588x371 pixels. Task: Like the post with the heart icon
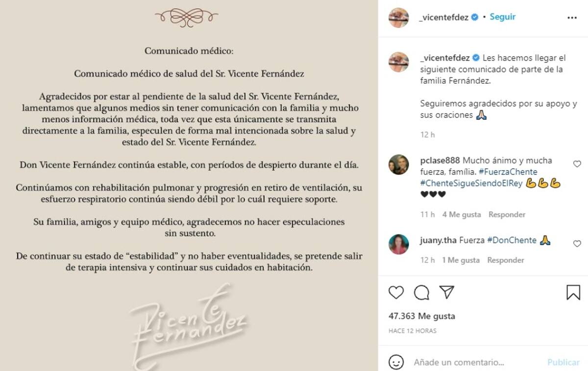coord(396,293)
